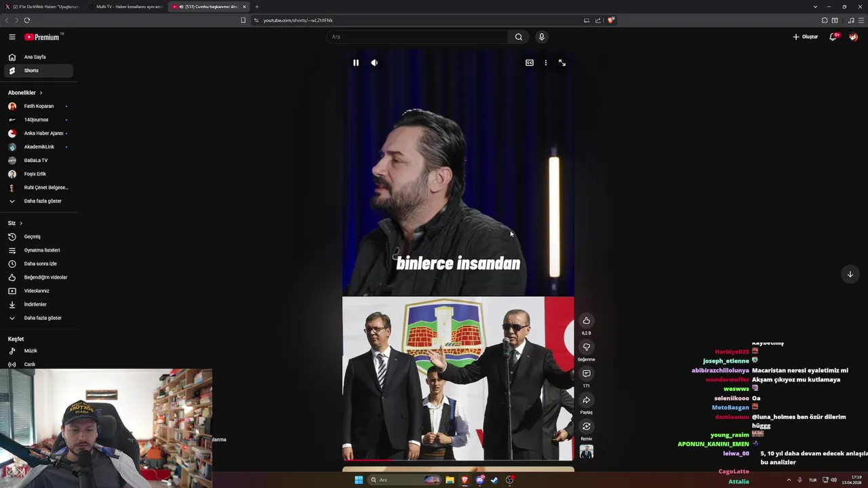Viewport: 868px width, 488px height.
Task: Open Canlı live in Keşfet
Action: click(39, 364)
